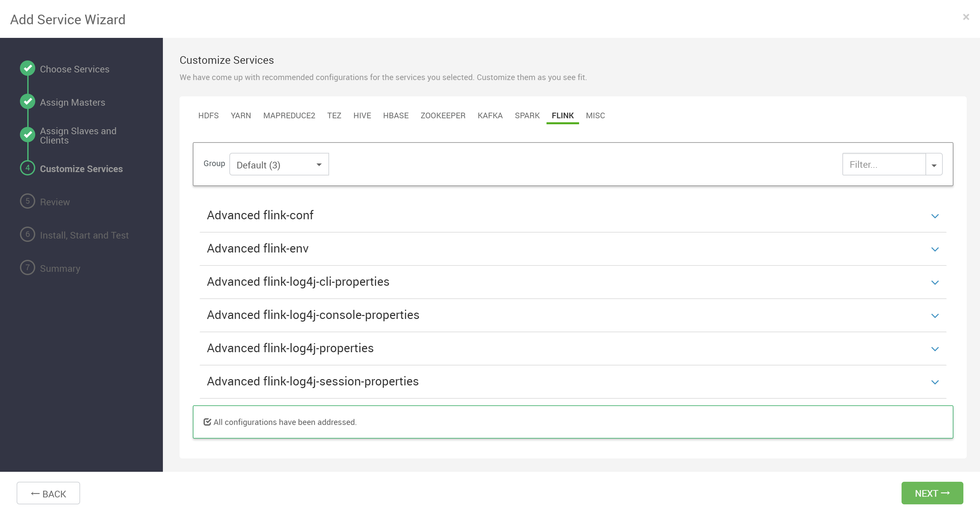Click the Assign Slaves and Clients checkmark icon
The image size is (980, 509).
point(27,135)
